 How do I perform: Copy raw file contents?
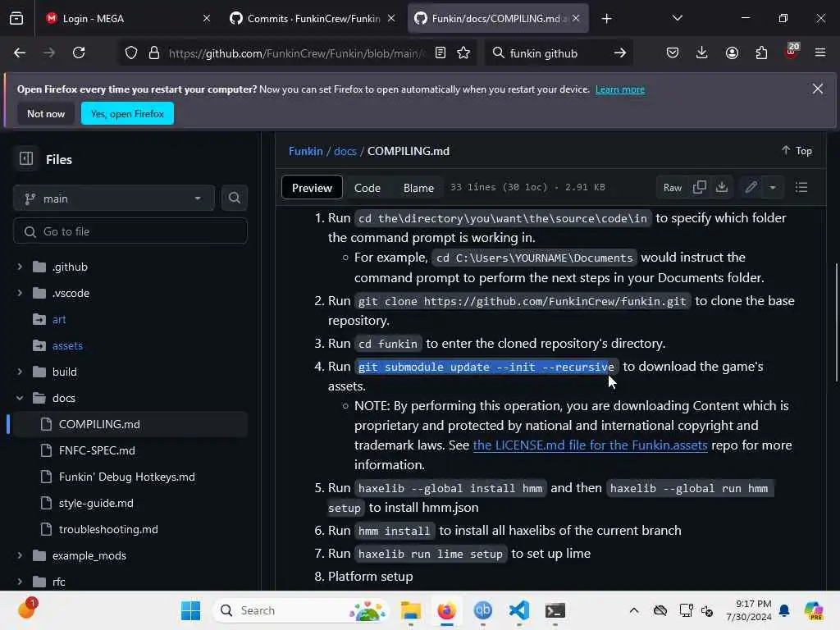point(699,187)
